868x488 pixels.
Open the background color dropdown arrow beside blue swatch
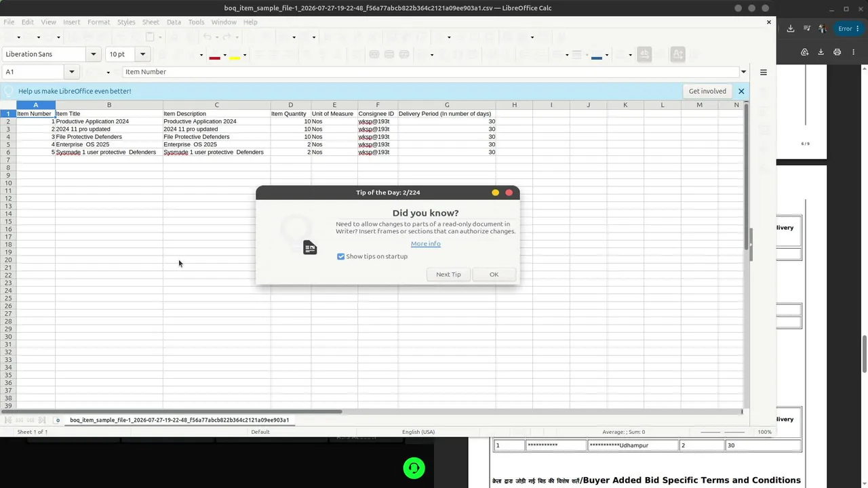(606, 55)
